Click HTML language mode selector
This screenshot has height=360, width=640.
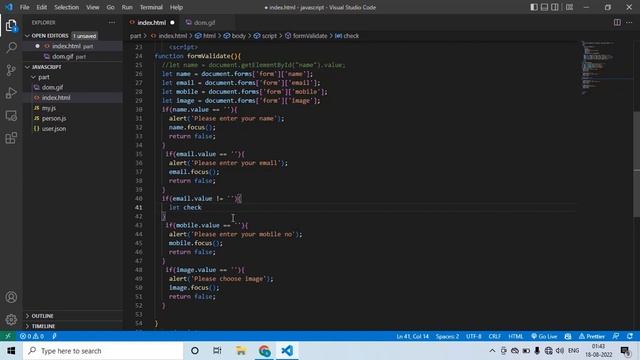tap(516, 336)
